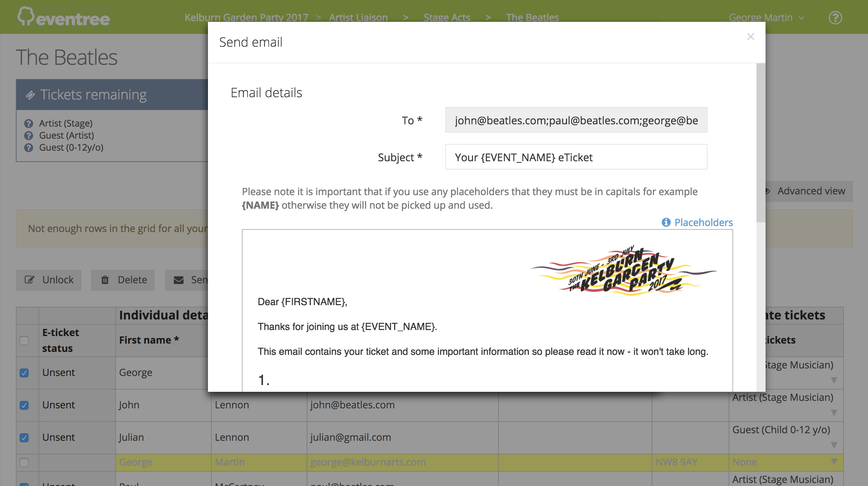Go to Kelburn Garden Party 2017 breadcrumb
This screenshot has height=486, width=868.
point(246,18)
